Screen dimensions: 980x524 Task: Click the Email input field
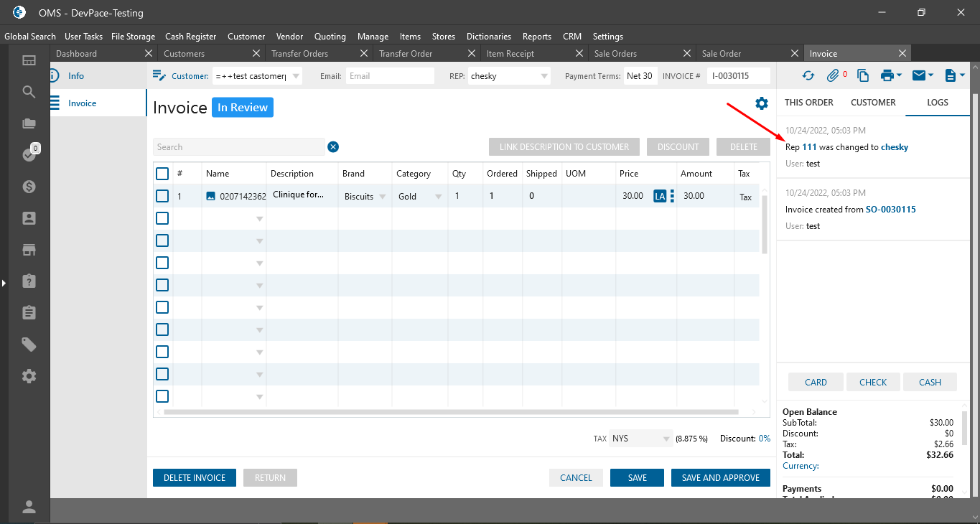pos(390,76)
